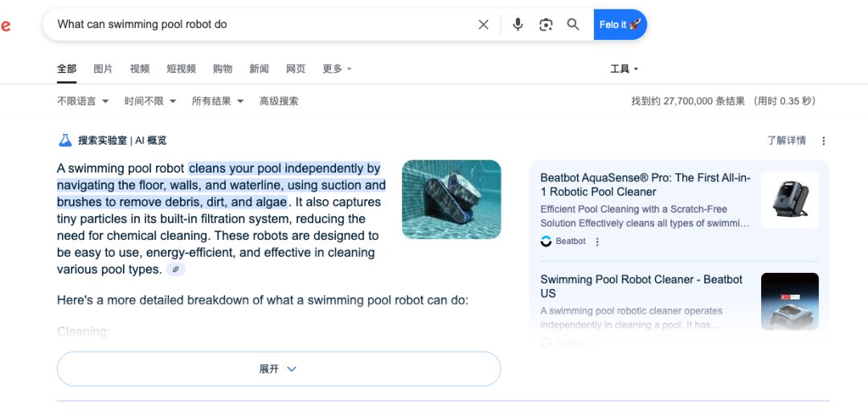Image resolution: width=868 pixels, height=411 pixels.
Task: Click the Felo it rocket button
Action: (620, 24)
